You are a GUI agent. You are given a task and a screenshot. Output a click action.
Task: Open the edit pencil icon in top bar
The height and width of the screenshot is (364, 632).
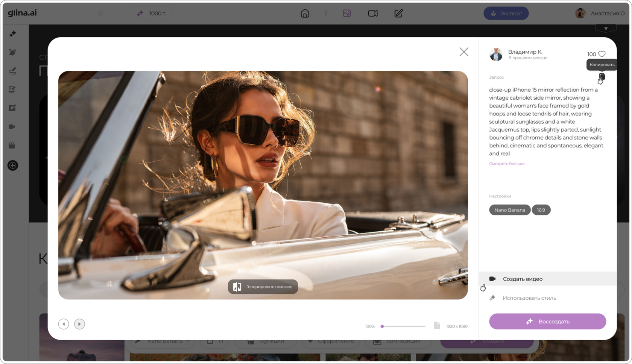(398, 14)
